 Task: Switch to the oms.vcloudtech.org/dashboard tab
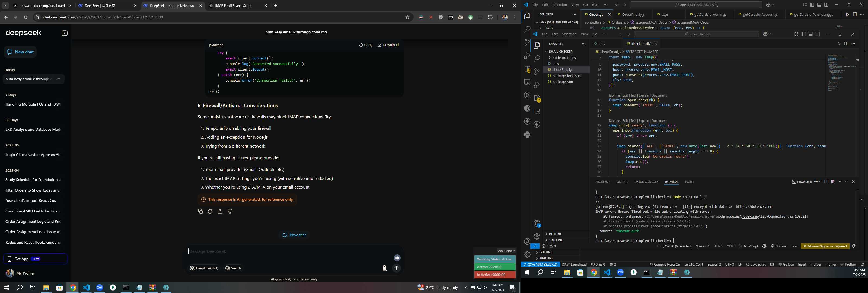pos(42,6)
